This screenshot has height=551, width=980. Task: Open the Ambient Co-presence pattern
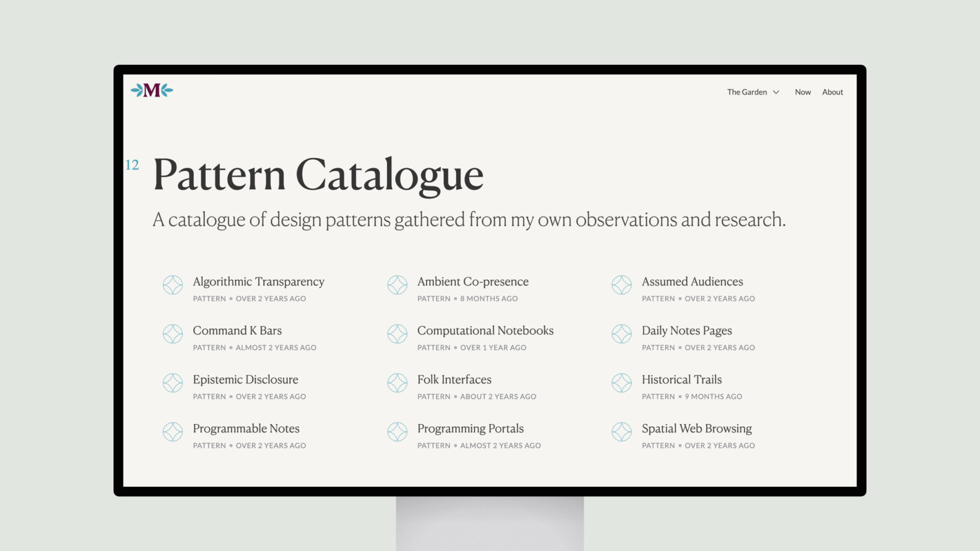(x=473, y=282)
